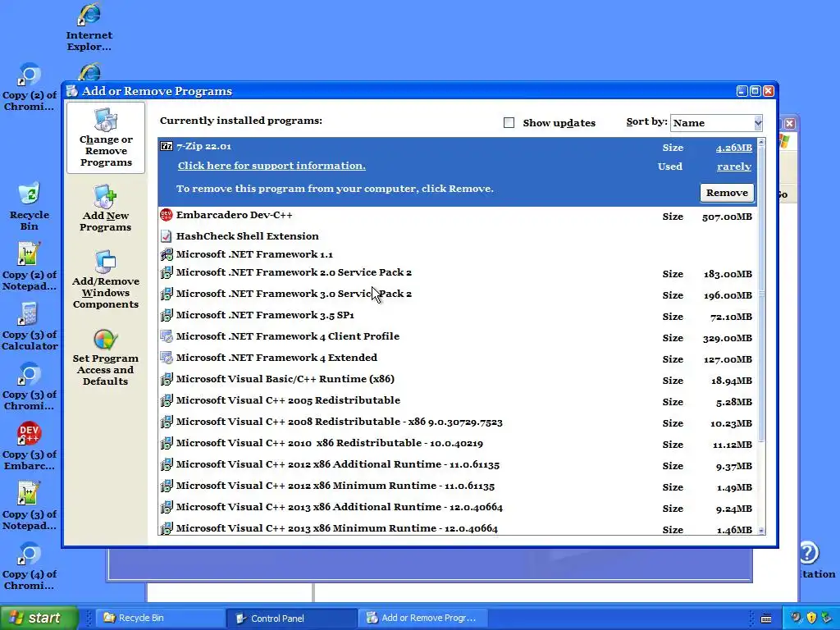The image size is (840, 630).
Task: Click the Visual C++ 2008 Redistributable icon
Action: click(x=167, y=422)
